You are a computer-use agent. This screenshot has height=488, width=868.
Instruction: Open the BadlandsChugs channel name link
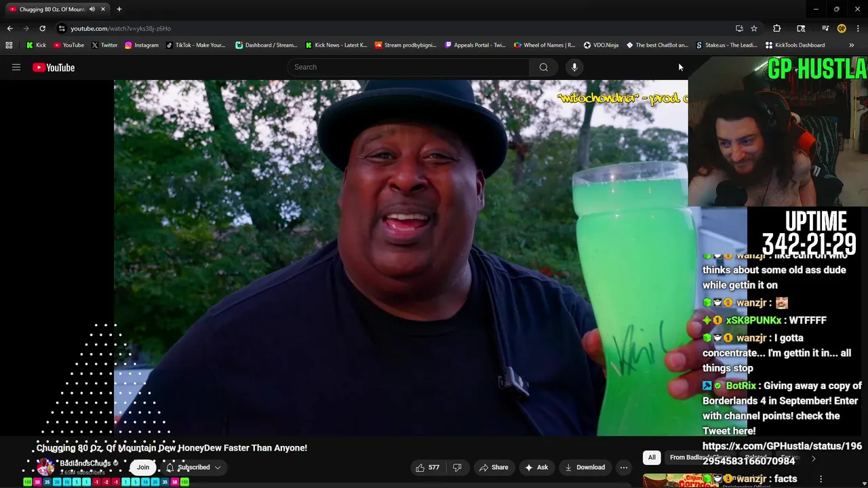[x=85, y=464]
